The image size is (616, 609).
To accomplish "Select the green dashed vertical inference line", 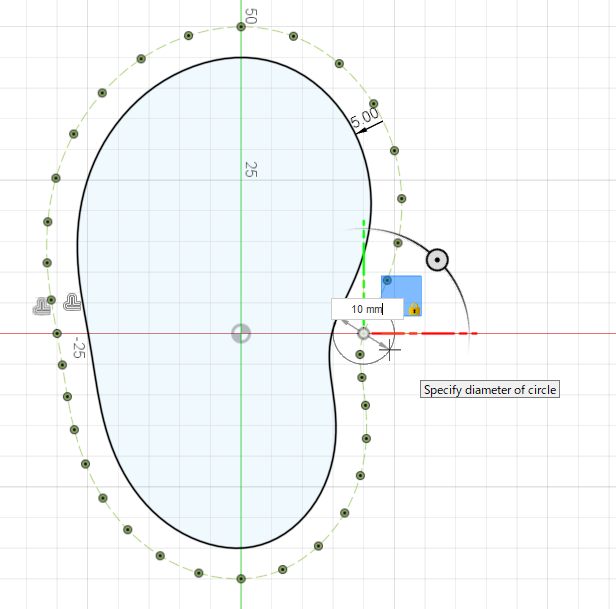I will coord(364,260).
